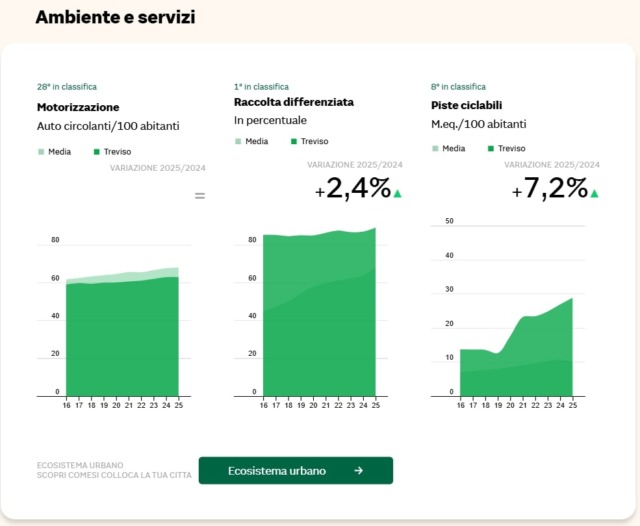Click the Treviso legend square under Raccolta differenziata

[x=294, y=141]
